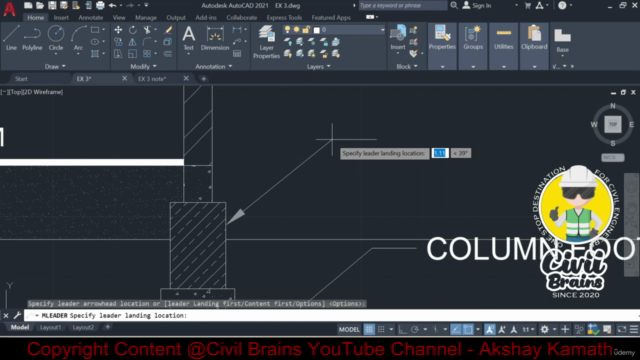
Task: Toggle ortho mode in status bar
Action: point(402,329)
